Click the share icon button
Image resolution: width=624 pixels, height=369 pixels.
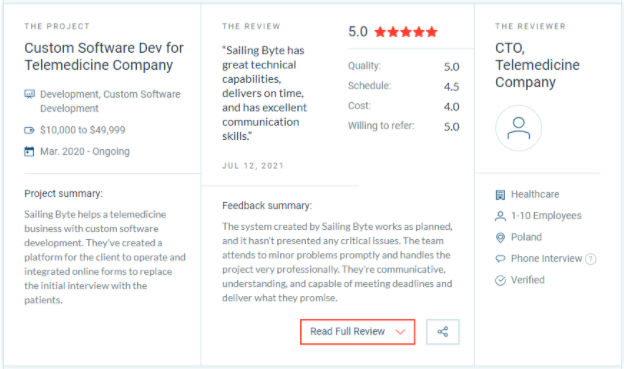(443, 332)
